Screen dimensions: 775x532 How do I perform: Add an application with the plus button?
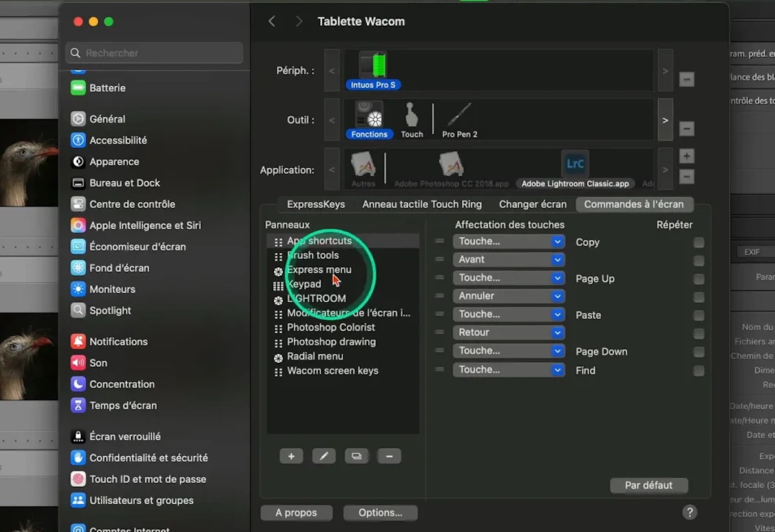pos(687,156)
